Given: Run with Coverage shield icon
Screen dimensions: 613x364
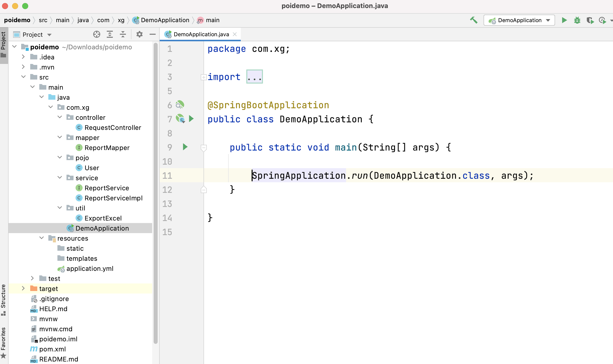Looking at the screenshot, I should tap(590, 20).
